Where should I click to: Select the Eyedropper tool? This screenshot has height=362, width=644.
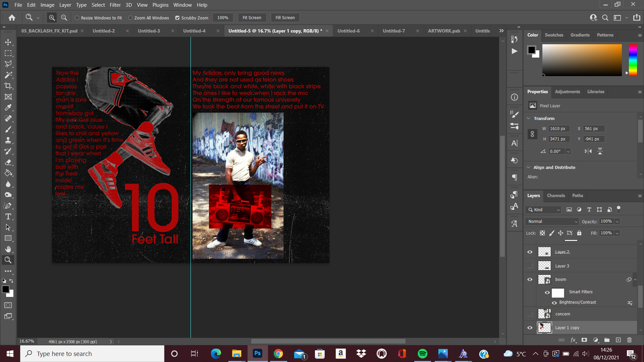click(8, 108)
